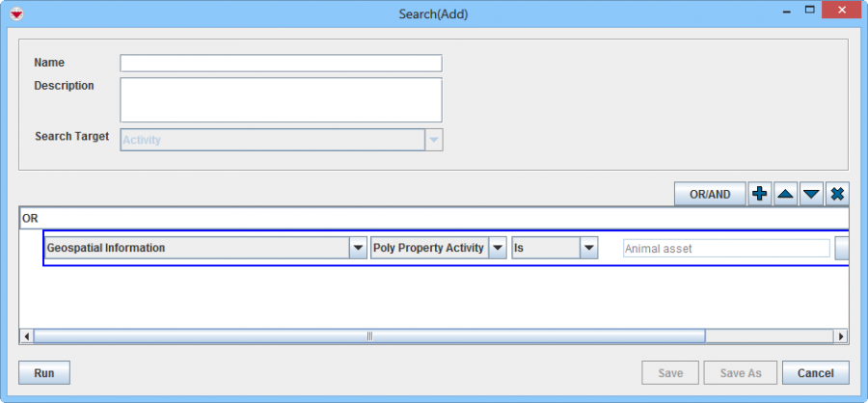Click the Cancel button
The image size is (868, 403).
pyautogui.click(x=815, y=373)
